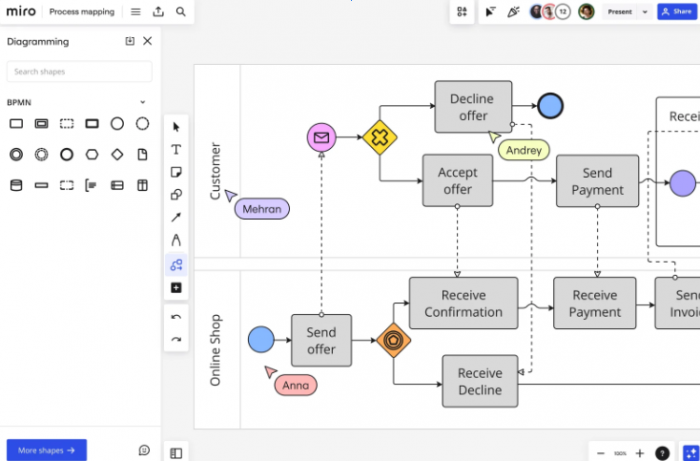Image resolution: width=700 pixels, height=461 pixels.
Task: Redo the last action
Action: point(176,340)
